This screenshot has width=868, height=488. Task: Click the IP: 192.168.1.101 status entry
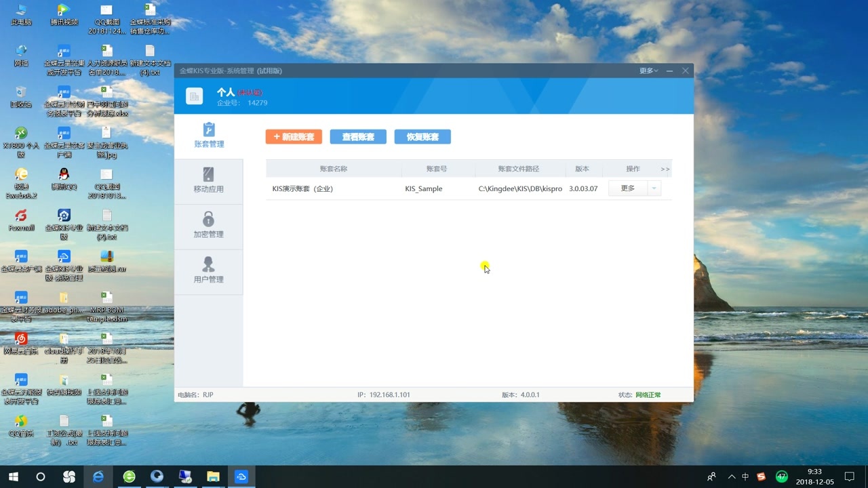pos(384,394)
